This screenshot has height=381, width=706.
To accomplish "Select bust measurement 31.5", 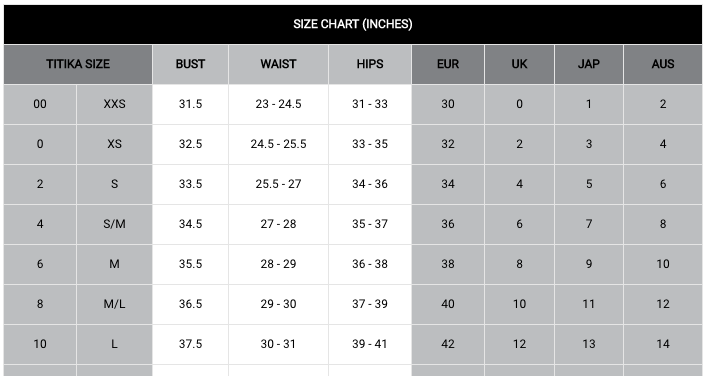I will pyautogui.click(x=190, y=104).
